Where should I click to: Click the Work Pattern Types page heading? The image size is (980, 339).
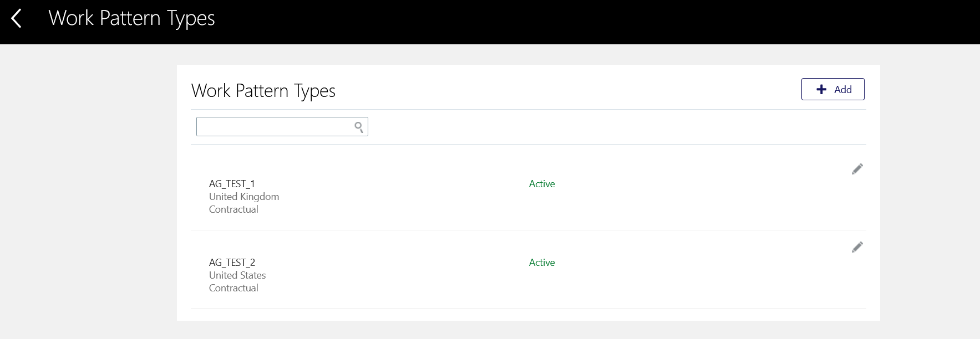263,90
